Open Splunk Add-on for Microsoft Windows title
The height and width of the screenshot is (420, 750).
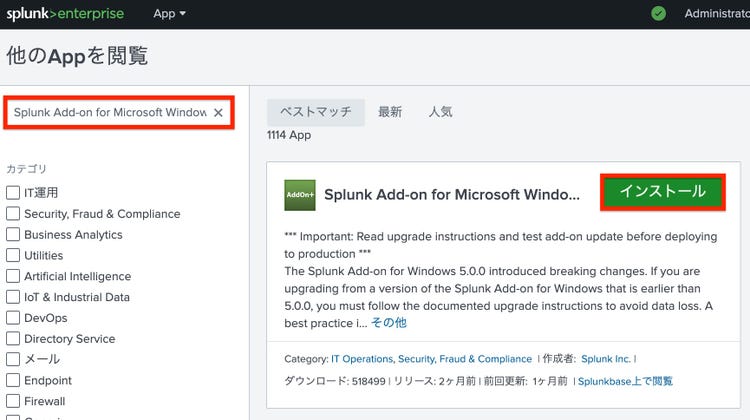click(x=452, y=195)
